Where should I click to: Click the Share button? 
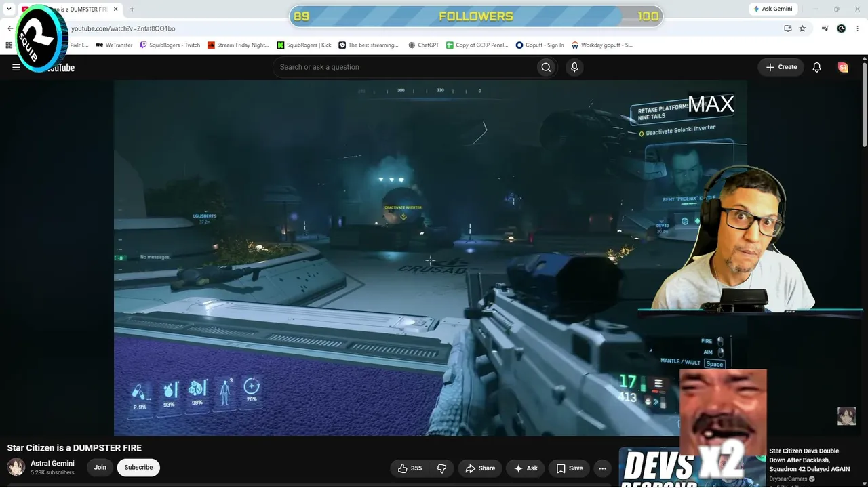pyautogui.click(x=480, y=468)
